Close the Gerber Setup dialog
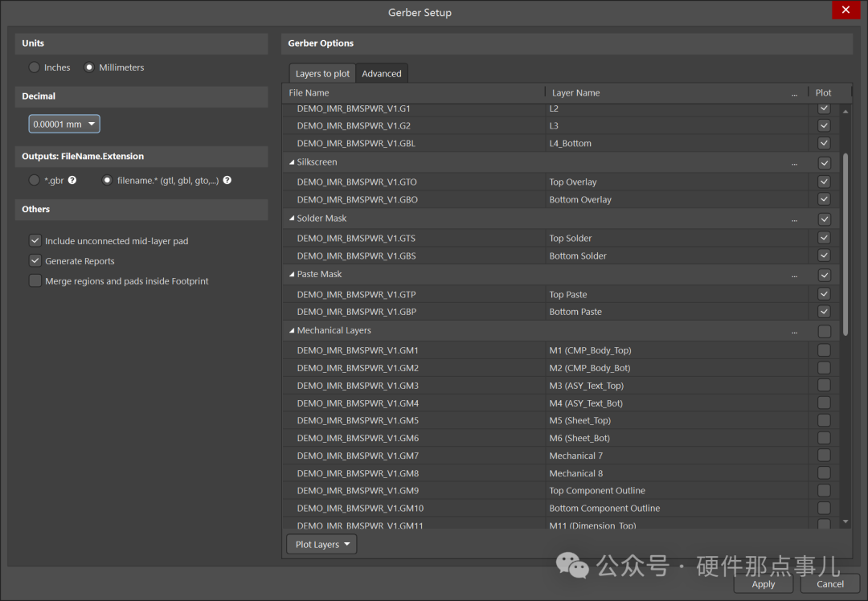The width and height of the screenshot is (868, 601). [x=845, y=10]
